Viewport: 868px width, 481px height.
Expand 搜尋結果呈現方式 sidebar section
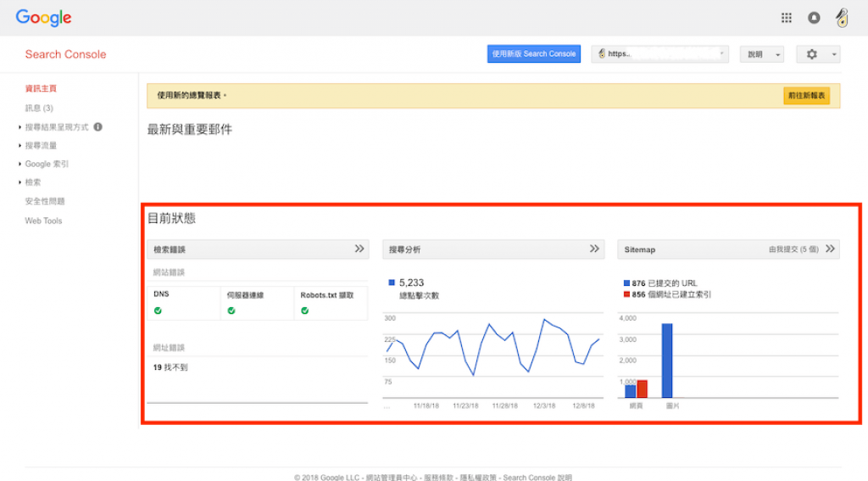57,127
